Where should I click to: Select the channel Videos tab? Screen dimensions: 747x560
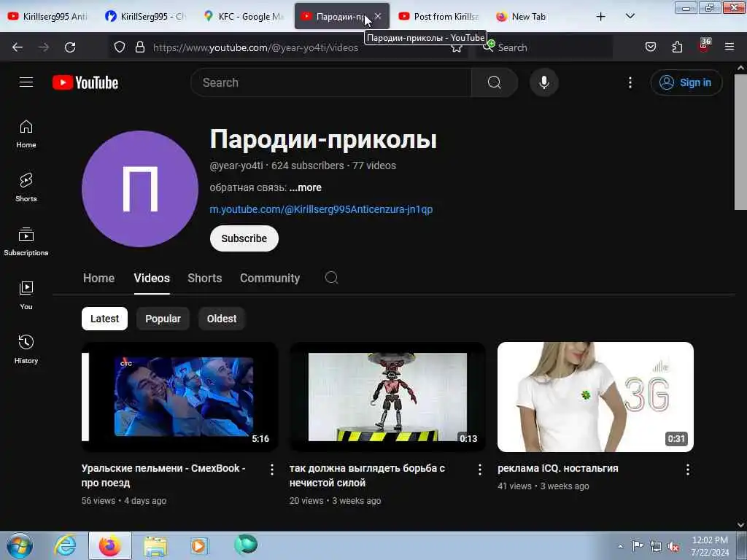coord(152,278)
